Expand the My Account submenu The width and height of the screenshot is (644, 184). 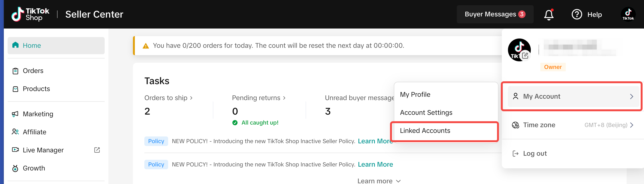(x=573, y=97)
